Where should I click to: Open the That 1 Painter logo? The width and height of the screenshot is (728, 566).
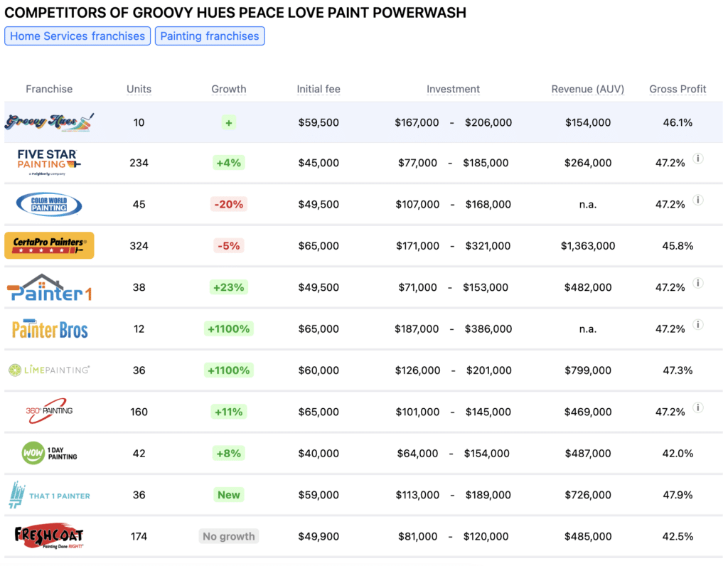click(49, 495)
